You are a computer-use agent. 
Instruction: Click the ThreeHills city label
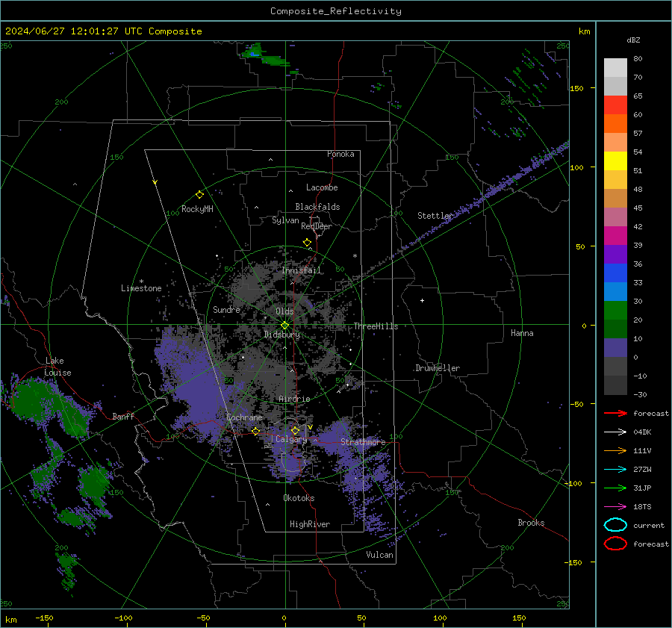point(376,326)
